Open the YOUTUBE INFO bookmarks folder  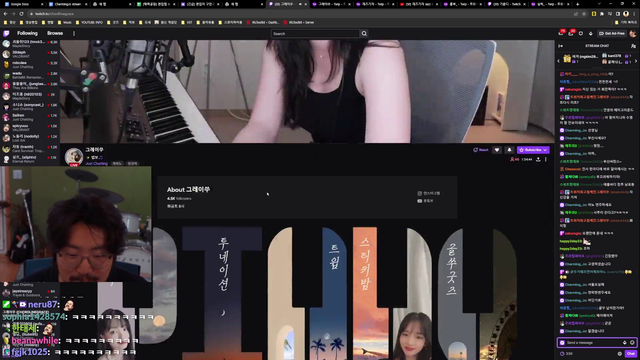[89, 22]
